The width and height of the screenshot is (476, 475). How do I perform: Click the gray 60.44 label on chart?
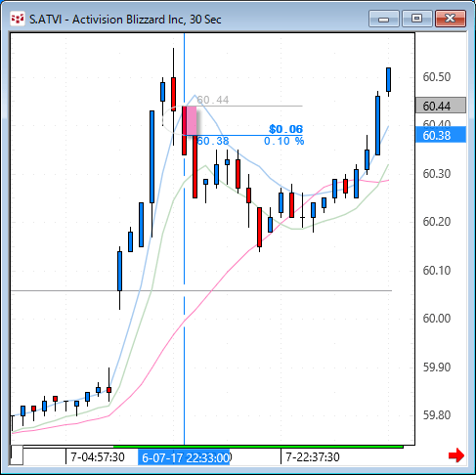213,100
